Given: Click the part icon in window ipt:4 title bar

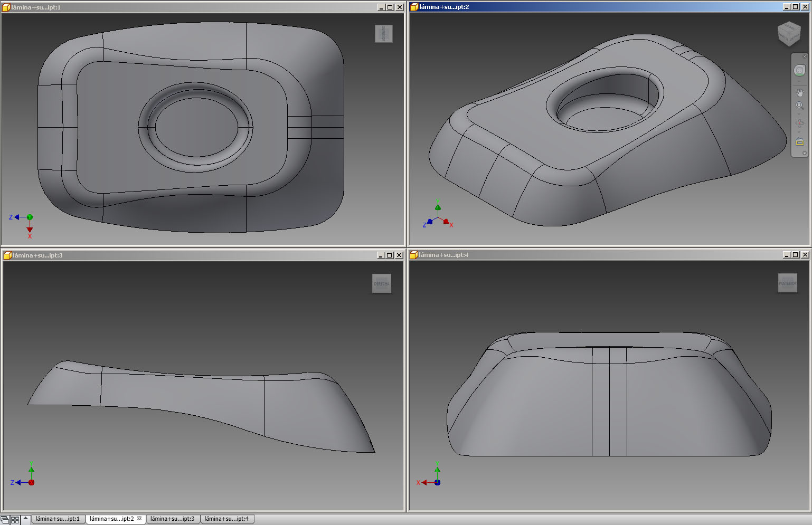Looking at the screenshot, I should (414, 255).
